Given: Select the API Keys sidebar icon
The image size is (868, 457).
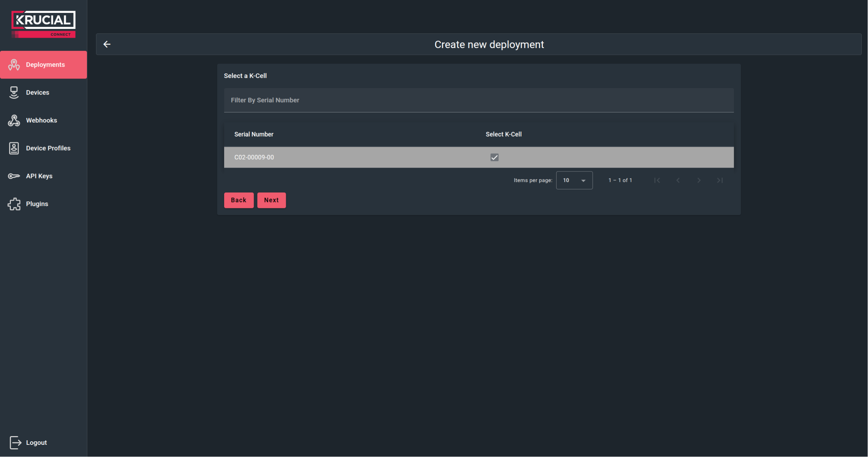Looking at the screenshot, I should coord(14,176).
